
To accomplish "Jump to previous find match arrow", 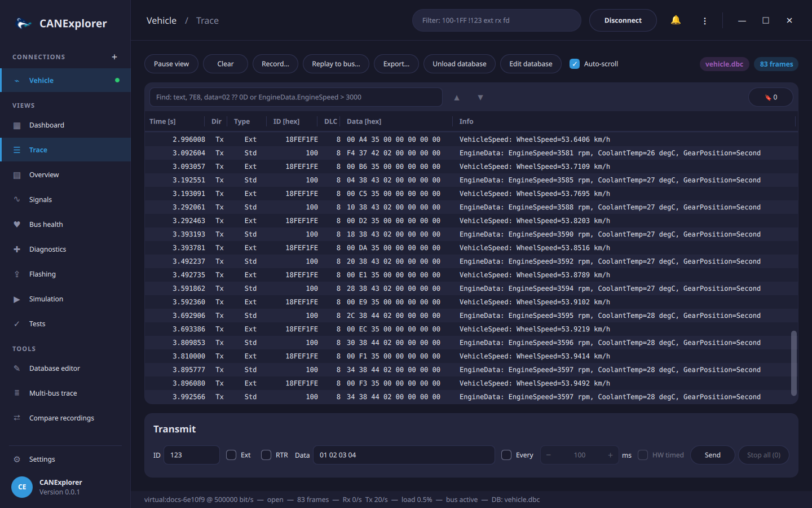I will (x=457, y=98).
